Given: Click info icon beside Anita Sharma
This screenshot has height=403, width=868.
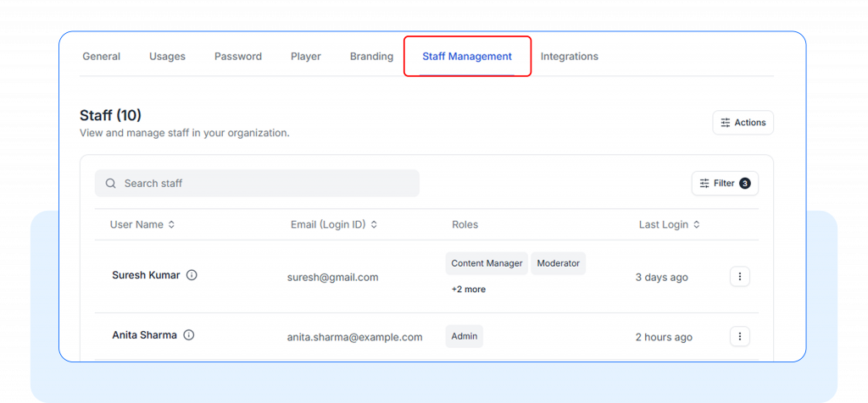Looking at the screenshot, I should (x=189, y=335).
